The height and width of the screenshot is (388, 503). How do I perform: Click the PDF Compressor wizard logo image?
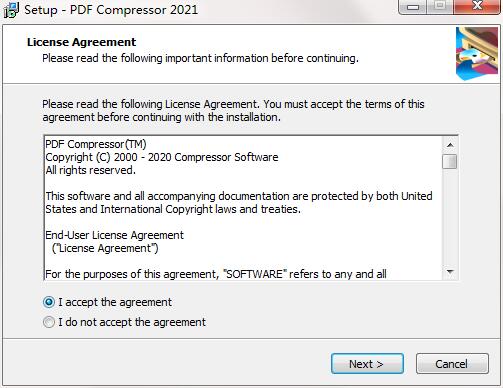point(477,54)
